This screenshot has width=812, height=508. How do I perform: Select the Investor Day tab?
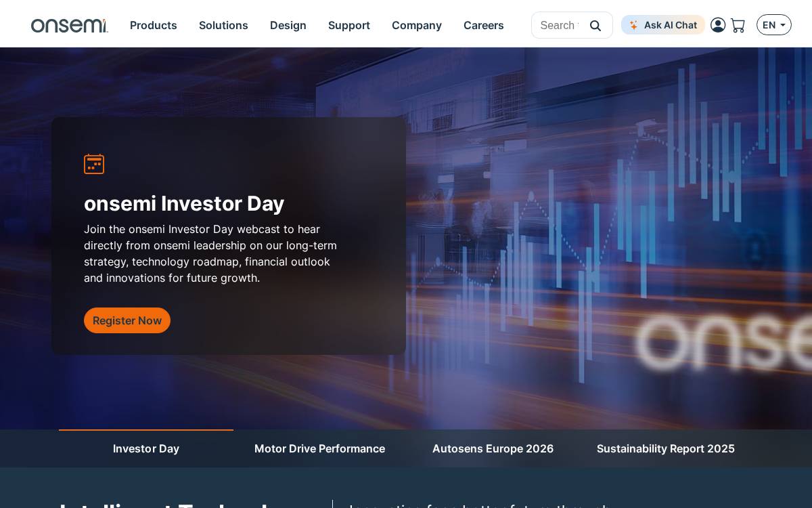[x=146, y=448]
